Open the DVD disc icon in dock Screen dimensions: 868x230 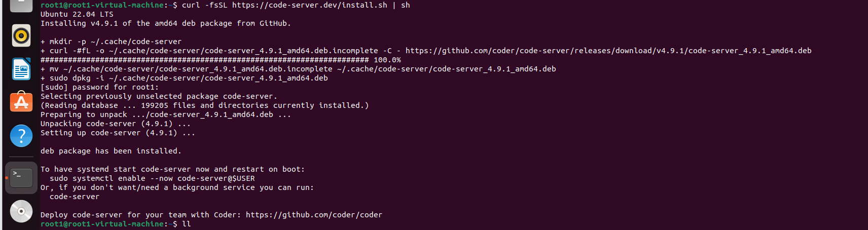pos(21,211)
